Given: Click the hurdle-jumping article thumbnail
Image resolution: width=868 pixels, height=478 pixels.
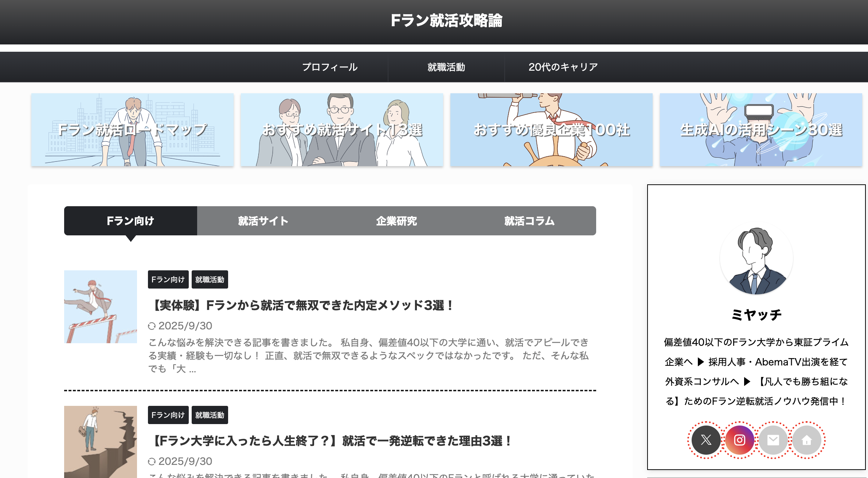Looking at the screenshot, I should [101, 306].
